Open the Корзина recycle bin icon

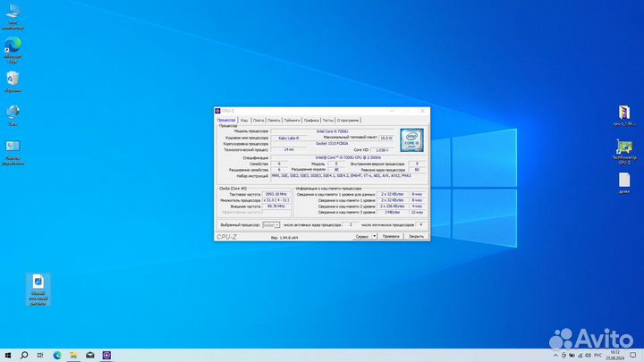[13, 81]
